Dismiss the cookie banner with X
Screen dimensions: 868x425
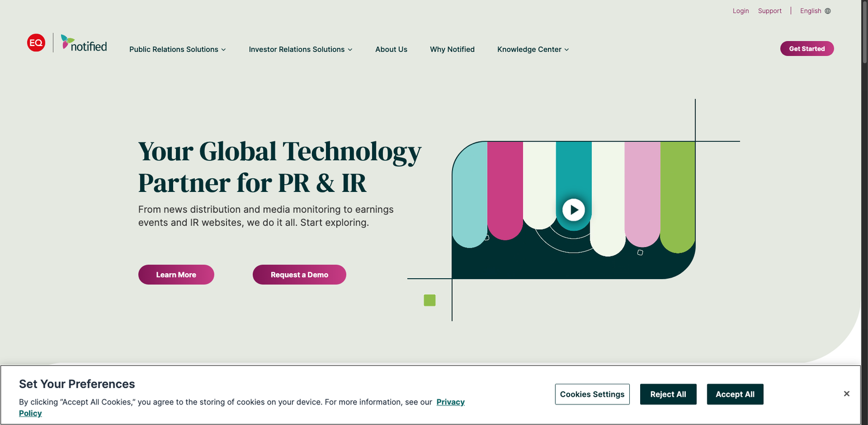846,394
